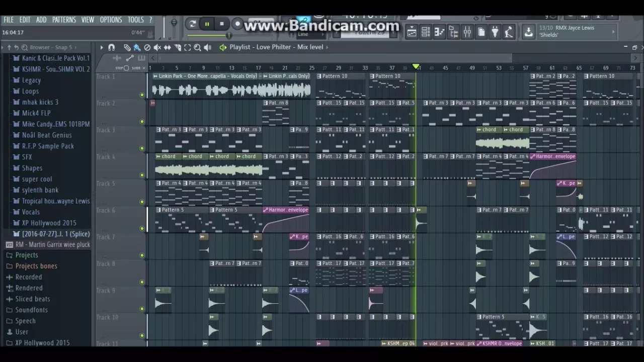Viewport: 644px width, 362px height.
Task: Select the Slice tool
Action: 177,47
